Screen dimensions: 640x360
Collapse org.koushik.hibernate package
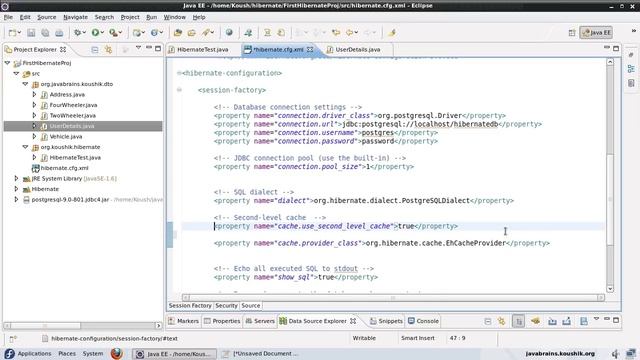coord(25,147)
